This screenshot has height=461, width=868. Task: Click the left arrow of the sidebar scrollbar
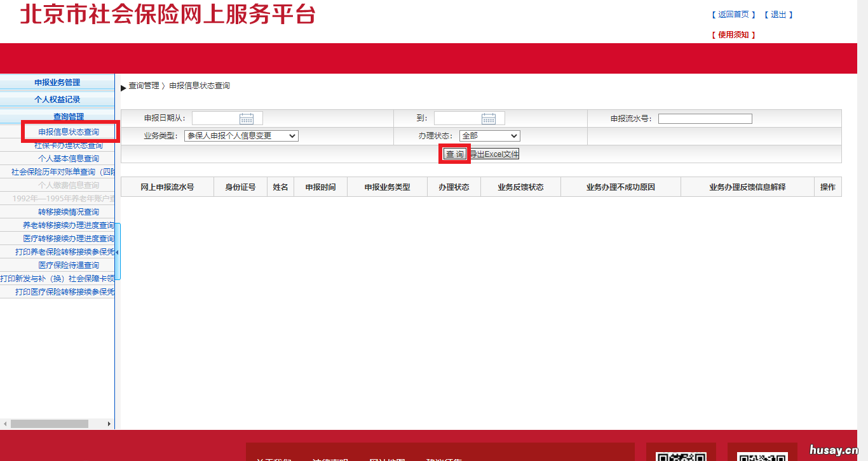(4, 423)
